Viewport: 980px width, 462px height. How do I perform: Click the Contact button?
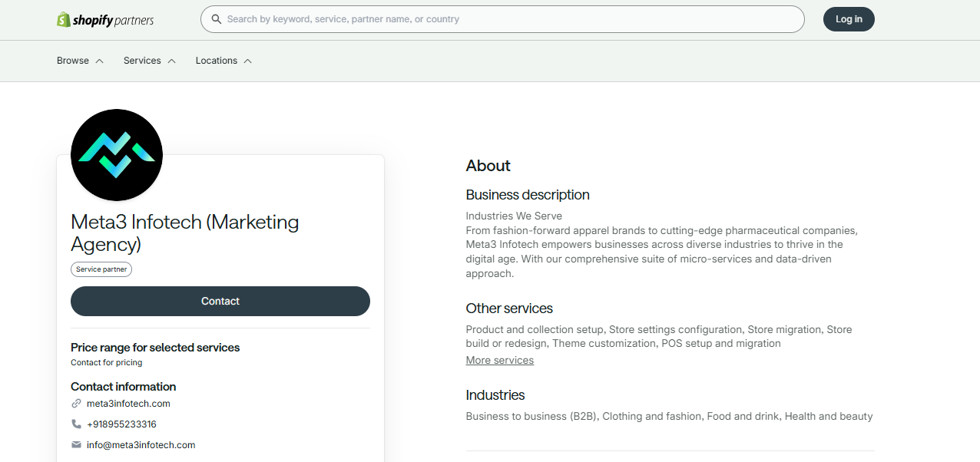[x=220, y=301]
